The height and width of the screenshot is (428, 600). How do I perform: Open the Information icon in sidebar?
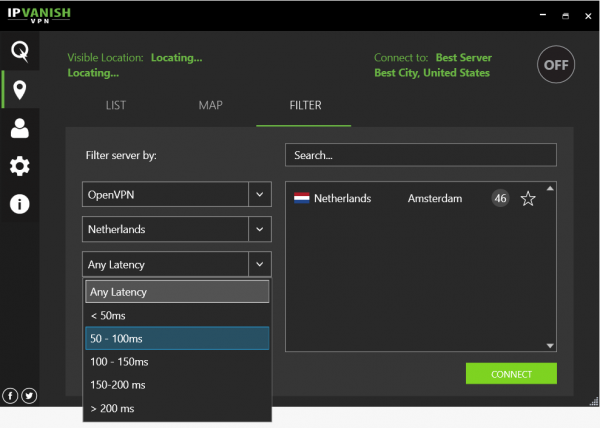(20, 204)
